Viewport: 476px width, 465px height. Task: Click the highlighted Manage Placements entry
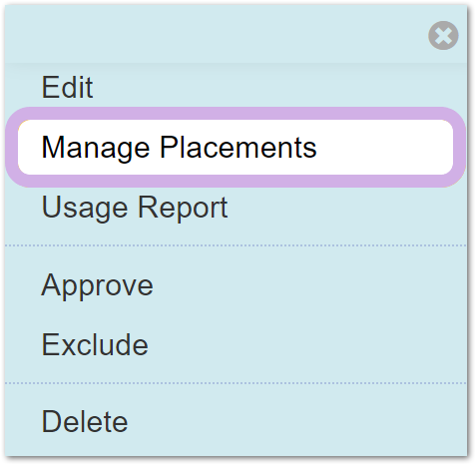click(236, 147)
